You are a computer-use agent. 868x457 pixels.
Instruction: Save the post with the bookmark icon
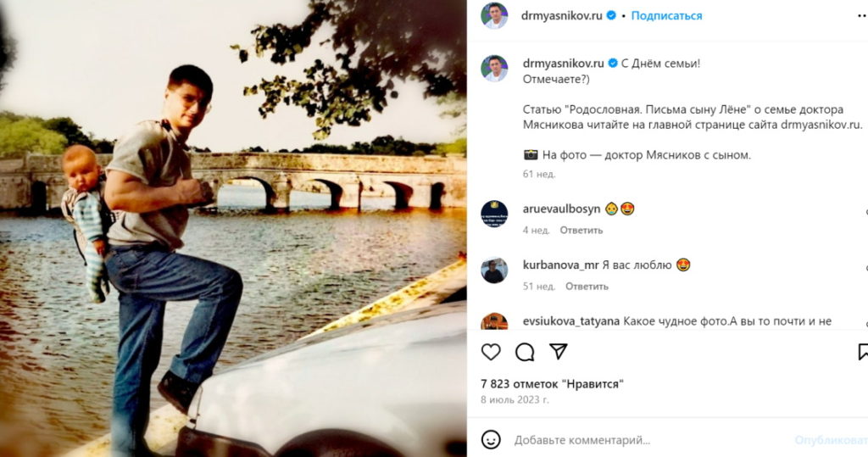pyautogui.click(x=863, y=352)
